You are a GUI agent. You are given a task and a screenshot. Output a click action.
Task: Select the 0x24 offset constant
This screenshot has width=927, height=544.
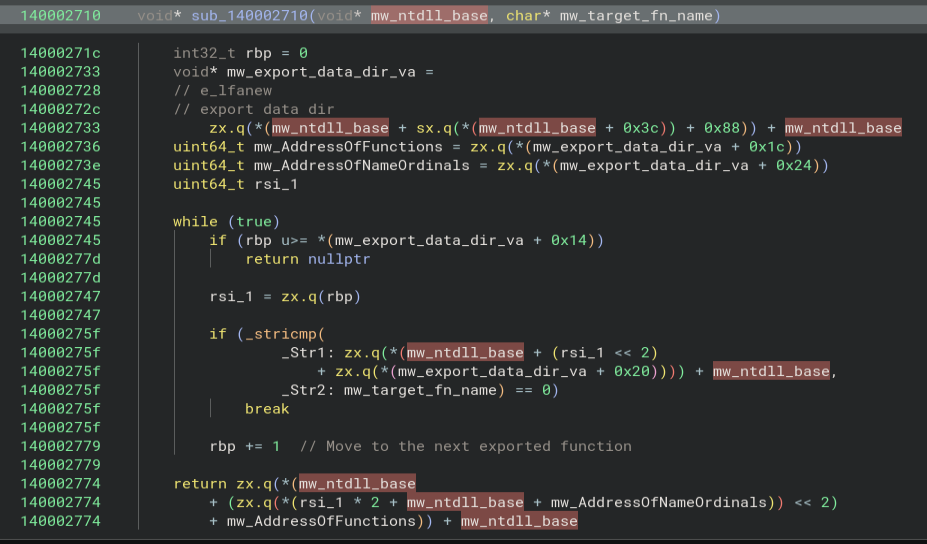point(793,166)
